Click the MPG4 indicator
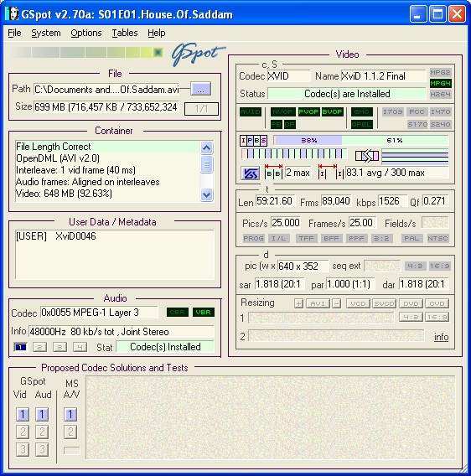Image resolution: width=471 pixels, height=476 pixels. click(440, 83)
